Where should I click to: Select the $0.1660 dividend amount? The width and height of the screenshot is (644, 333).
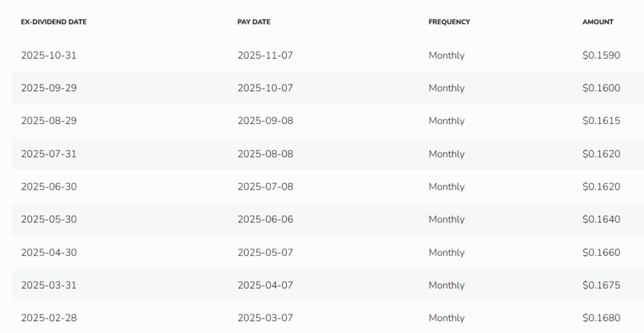tap(601, 252)
